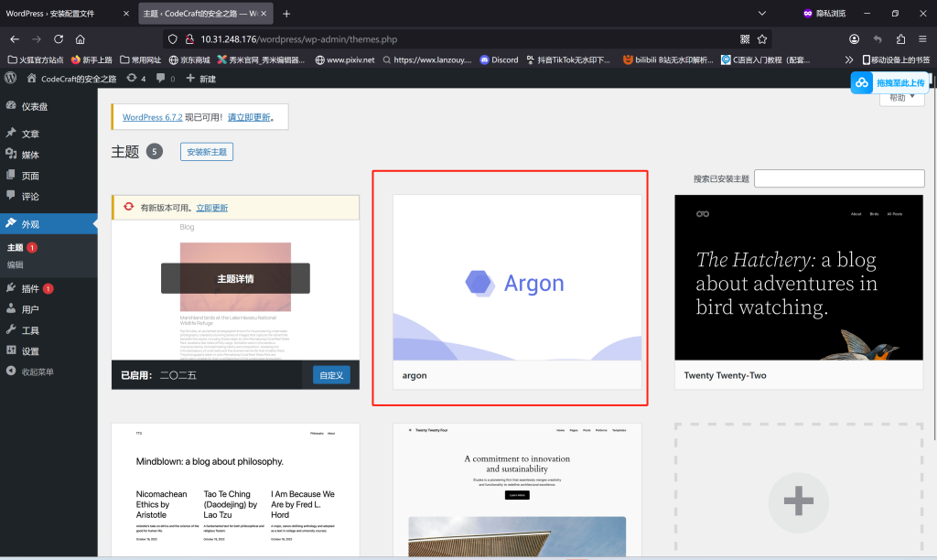Open the 京东商城 bookmark
The height and width of the screenshot is (560, 937).
pyautogui.click(x=189, y=59)
